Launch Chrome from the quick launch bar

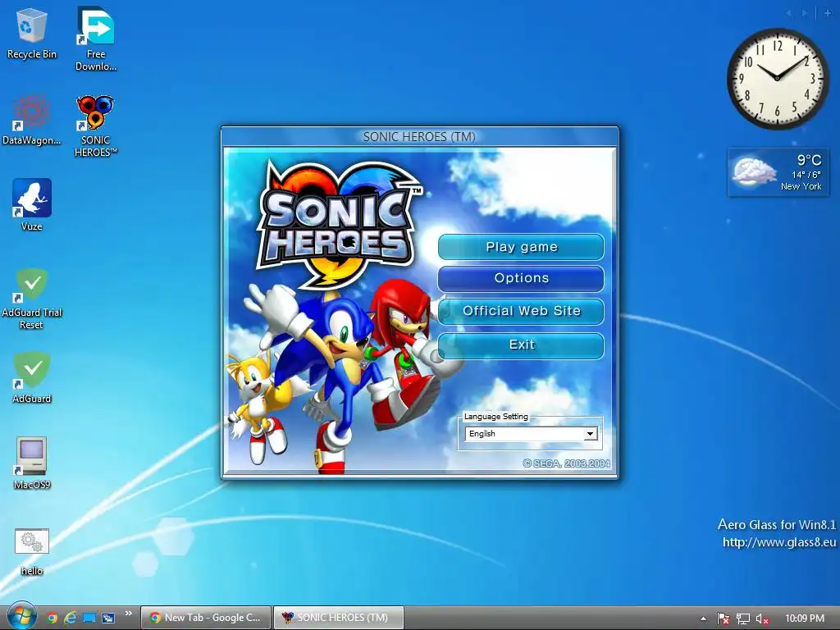52,618
